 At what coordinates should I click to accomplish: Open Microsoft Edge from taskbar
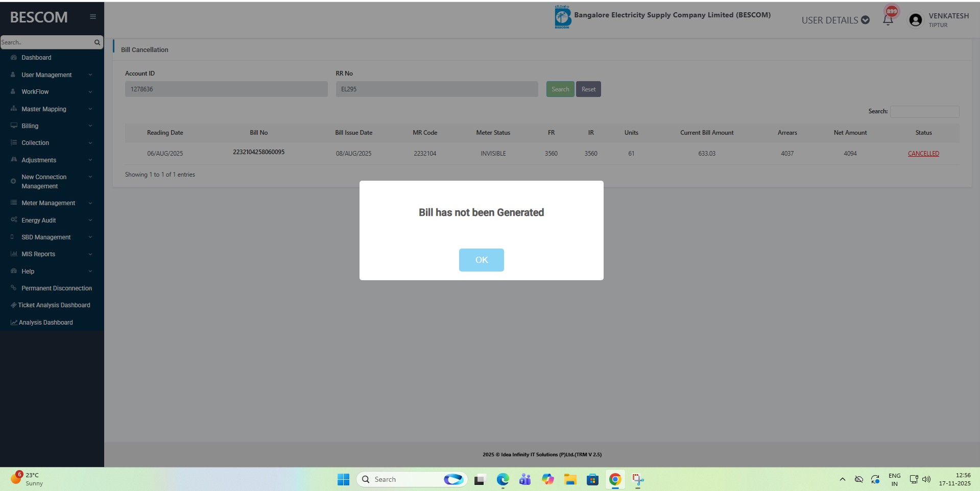pyautogui.click(x=503, y=479)
